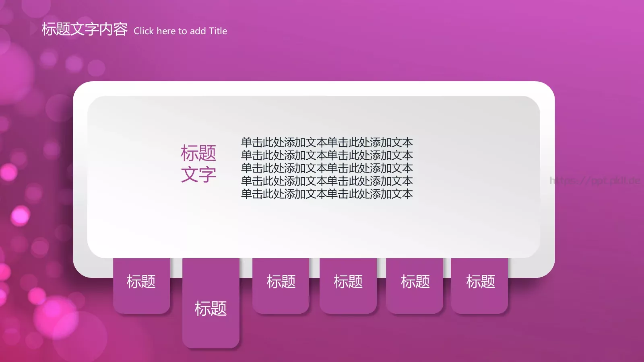Click the last line of 单击此处添加文本 body text
The image size is (644, 362).
[327, 194]
